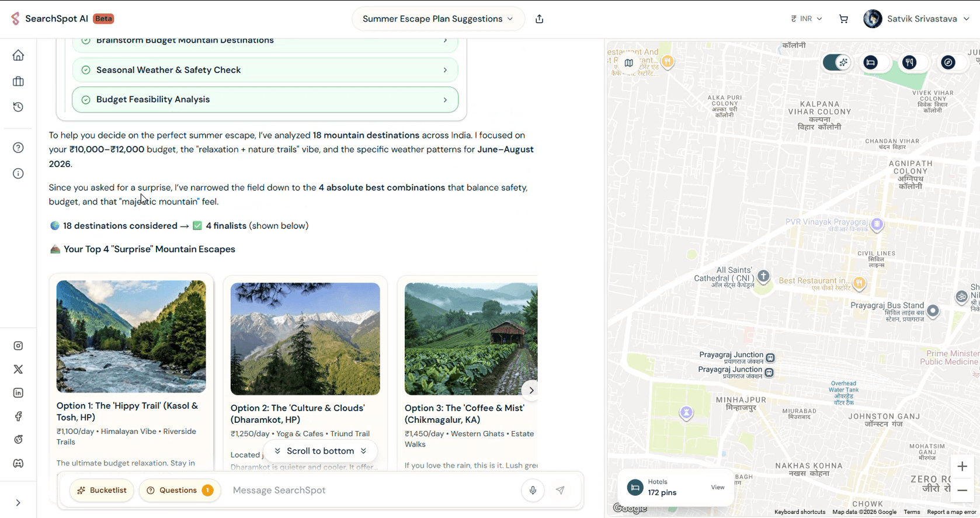Toggle AI sparkle recommendations switch on map
Viewport: 980px width, 518px height.
point(836,62)
